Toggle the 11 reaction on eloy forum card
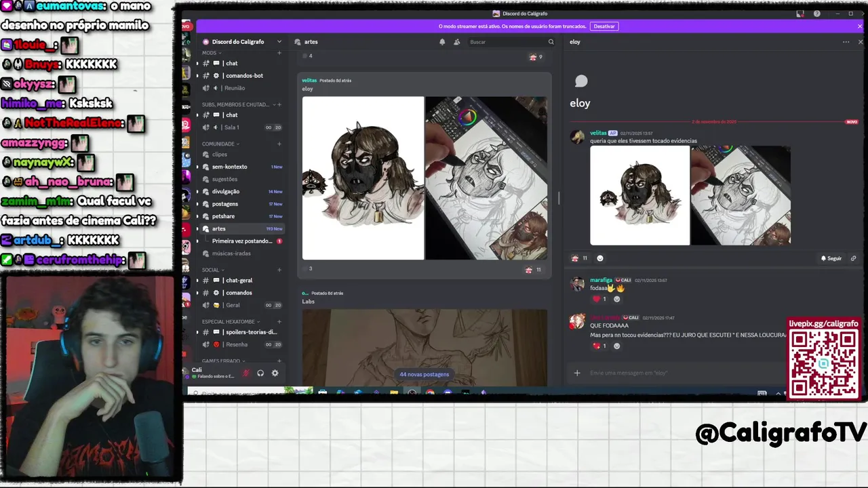This screenshot has height=488, width=868. click(534, 270)
